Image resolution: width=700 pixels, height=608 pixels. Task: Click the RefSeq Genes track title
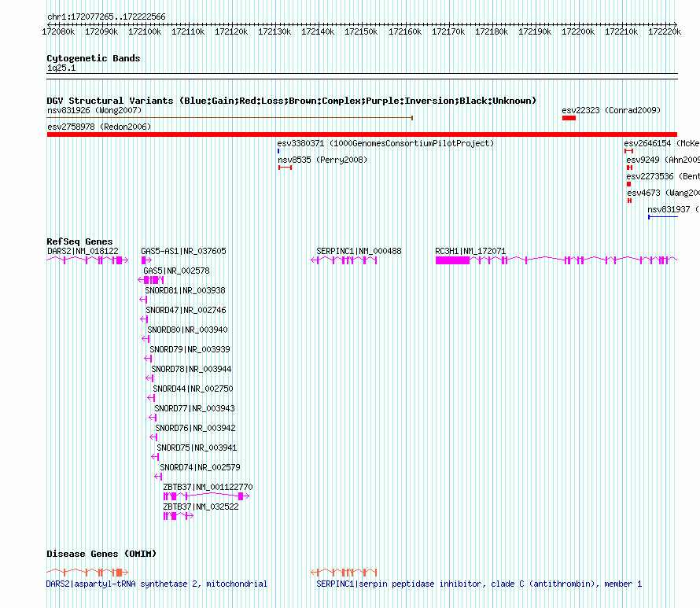pos(79,241)
